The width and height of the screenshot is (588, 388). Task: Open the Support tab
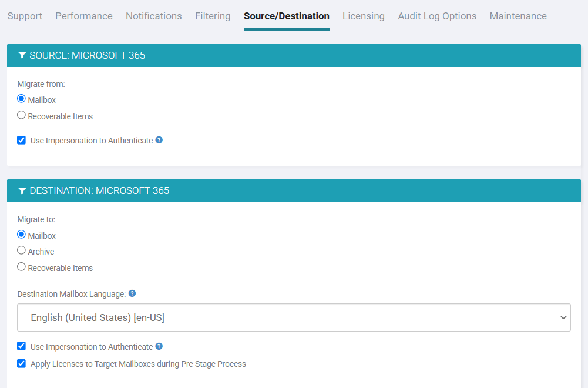pyautogui.click(x=25, y=16)
